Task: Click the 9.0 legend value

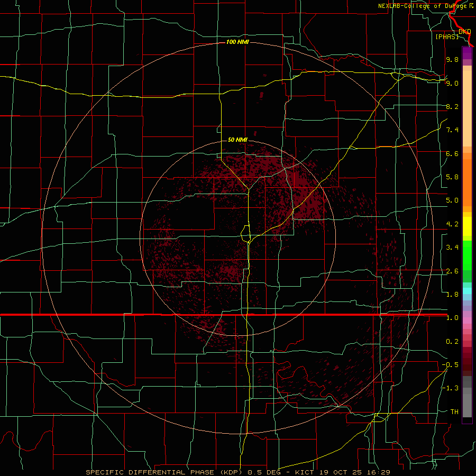Action: (452, 83)
